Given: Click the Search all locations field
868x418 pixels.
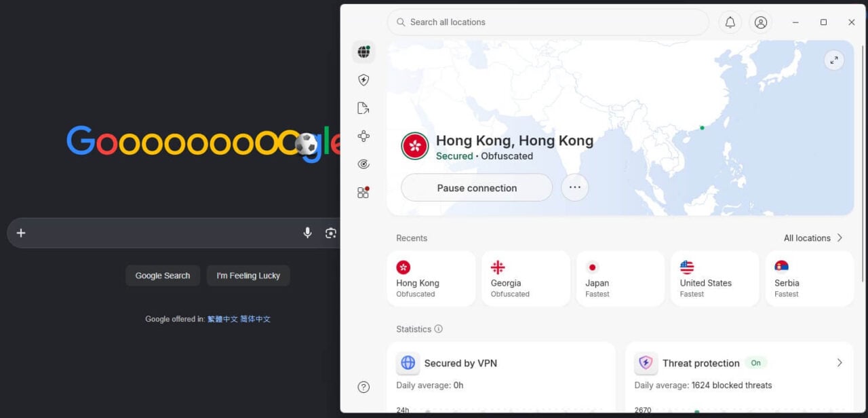Looking at the screenshot, I should [x=548, y=22].
